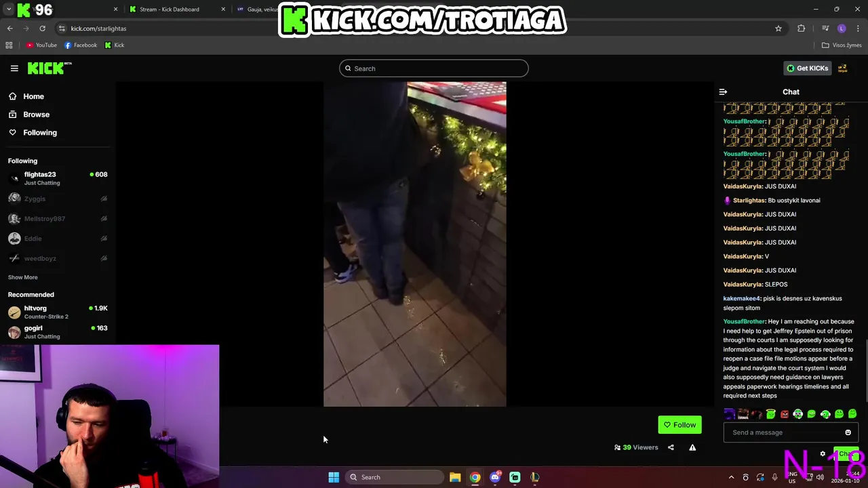Open the Chrome three-dot menu
Image resolution: width=868 pixels, height=488 pixels.
coord(859,28)
